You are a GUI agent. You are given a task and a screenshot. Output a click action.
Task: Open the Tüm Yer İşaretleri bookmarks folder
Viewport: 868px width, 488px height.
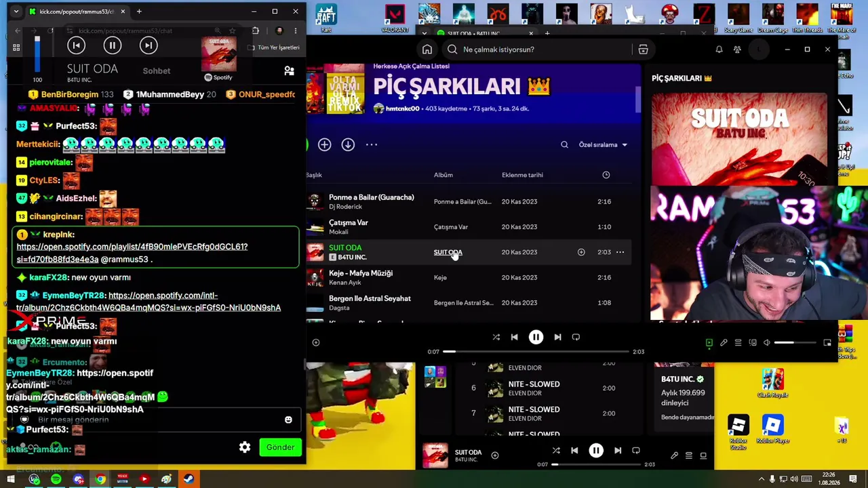[273, 47]
